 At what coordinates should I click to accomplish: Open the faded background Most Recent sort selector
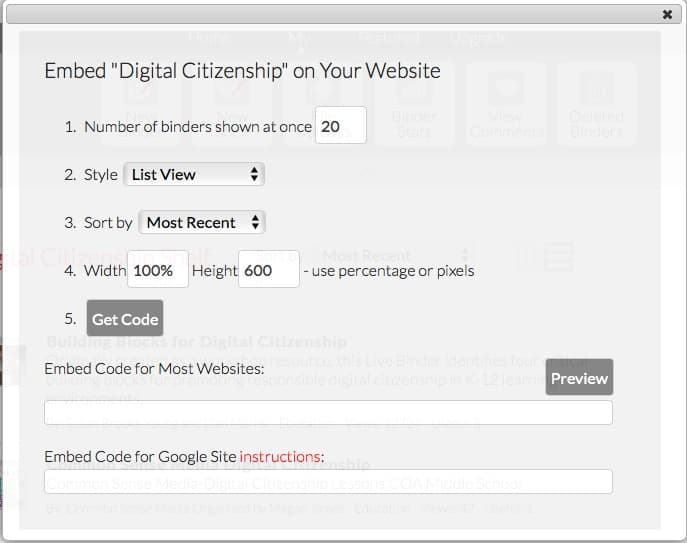point(394,255)
